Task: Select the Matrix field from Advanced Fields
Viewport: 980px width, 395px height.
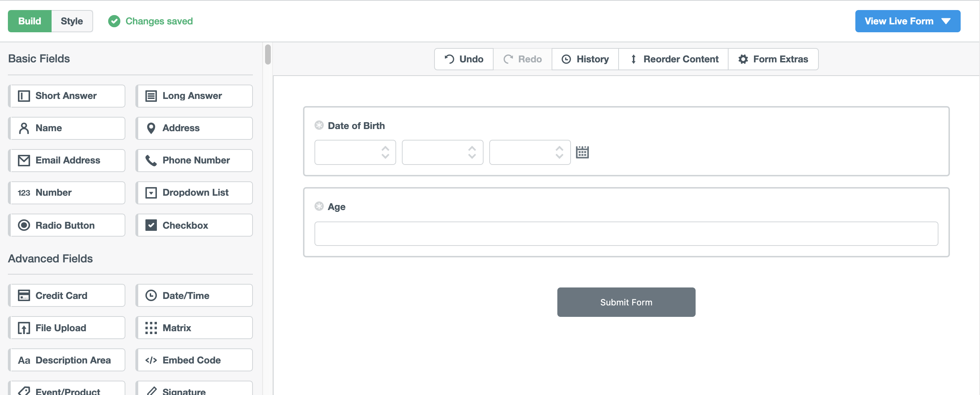Action: [194, 328]
